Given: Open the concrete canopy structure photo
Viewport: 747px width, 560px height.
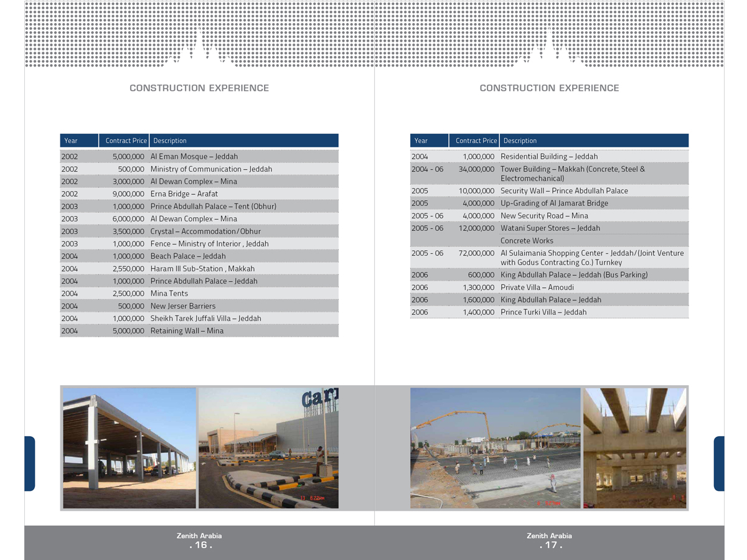Looking at the screenshot, I should [x=129, y=448].
